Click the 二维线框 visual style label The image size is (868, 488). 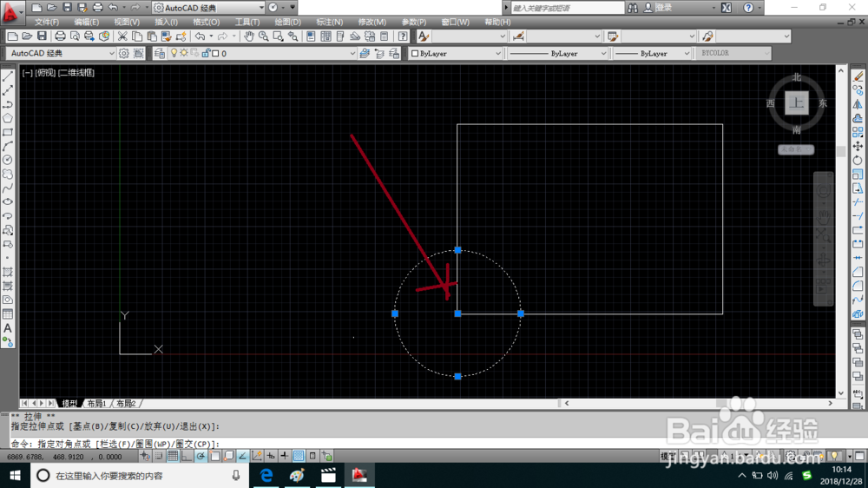tap(76, 73)
